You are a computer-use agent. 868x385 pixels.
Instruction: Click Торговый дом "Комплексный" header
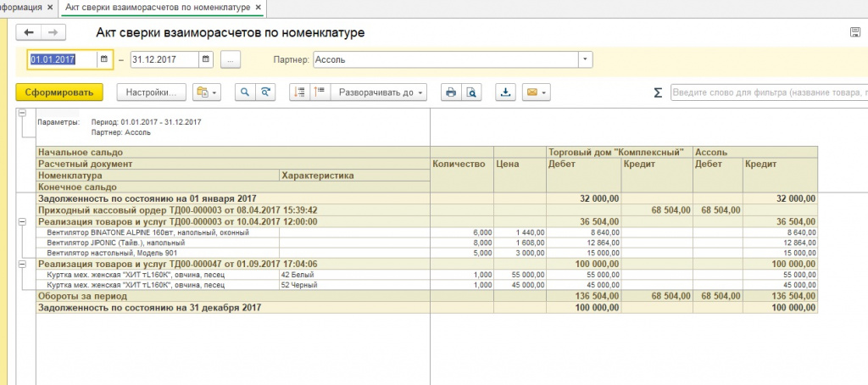pos(620,153)
